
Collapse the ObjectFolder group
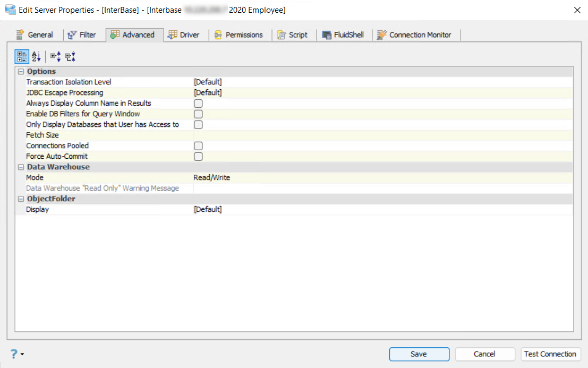[x=21, y=199]
